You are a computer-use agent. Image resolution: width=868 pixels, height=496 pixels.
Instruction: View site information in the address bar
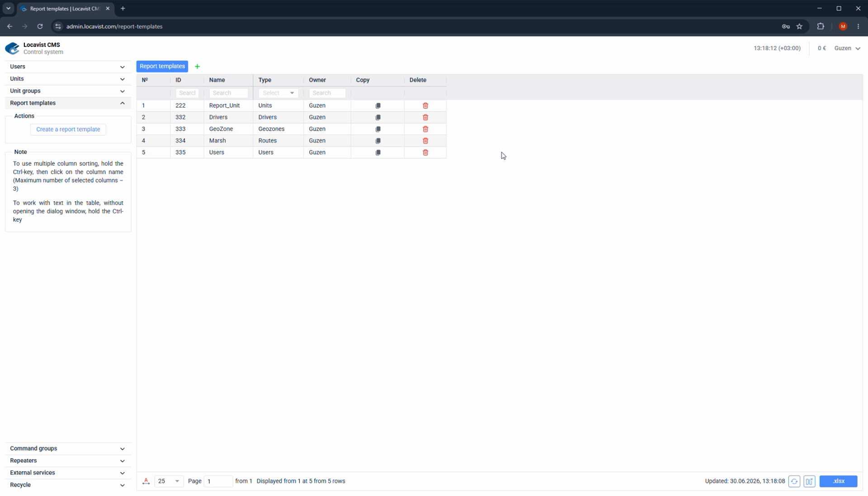[x=58, y=27]
